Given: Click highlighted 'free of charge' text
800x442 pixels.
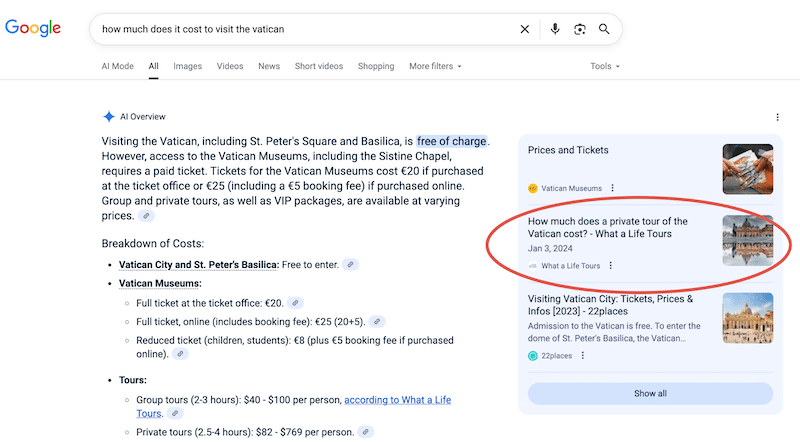Looking at the screenshot, I should 452,141.
